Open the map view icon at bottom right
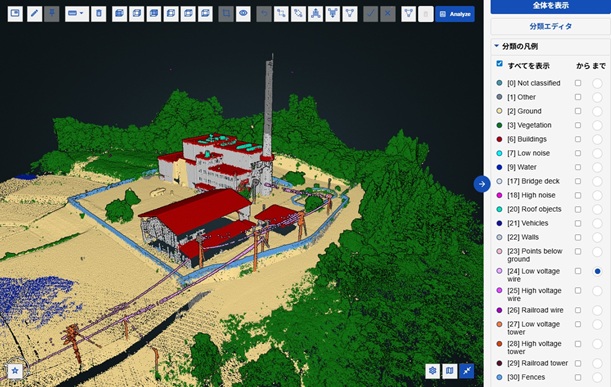 coord(450,371)
